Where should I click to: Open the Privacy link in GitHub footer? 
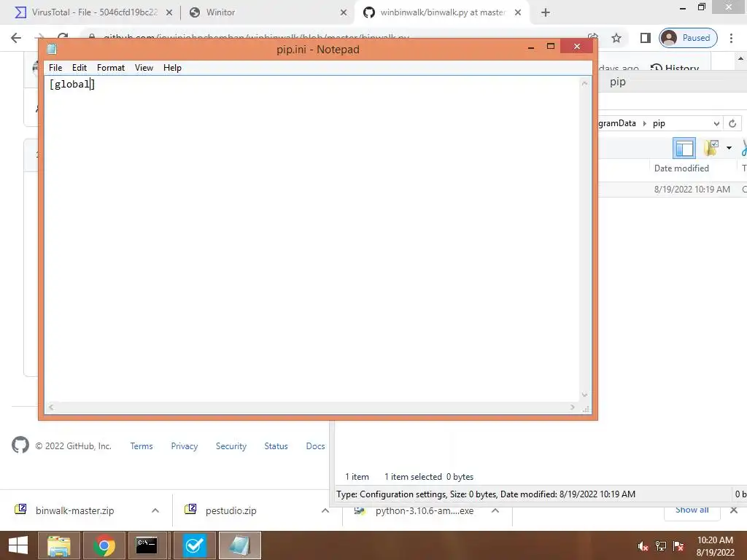pos(185,446)
